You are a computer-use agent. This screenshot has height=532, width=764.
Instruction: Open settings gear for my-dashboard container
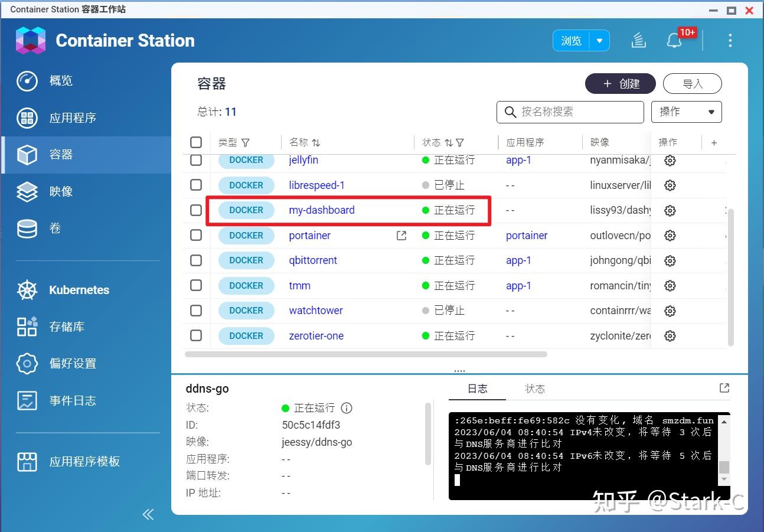pos(670,210)
